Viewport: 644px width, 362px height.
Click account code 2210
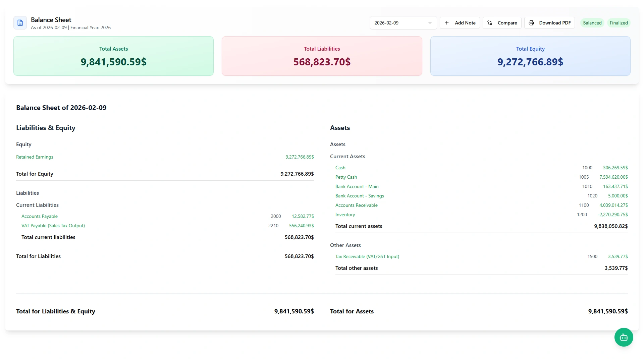tap(273, 226)
